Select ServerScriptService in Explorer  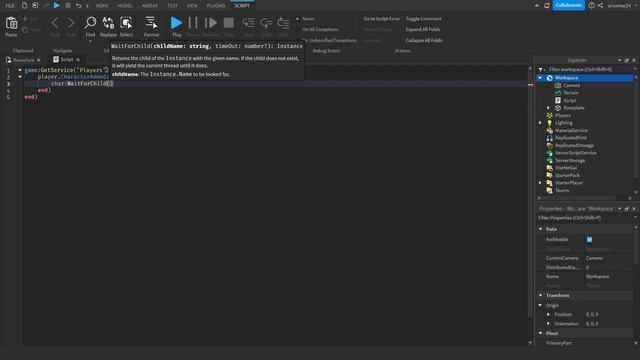576,153
